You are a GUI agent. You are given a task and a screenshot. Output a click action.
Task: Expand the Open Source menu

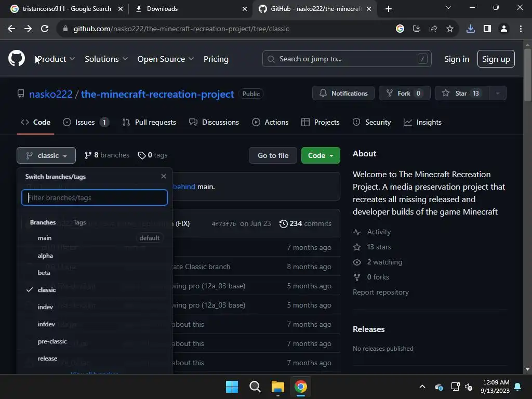pyautogui.click(x=166, y=59)
